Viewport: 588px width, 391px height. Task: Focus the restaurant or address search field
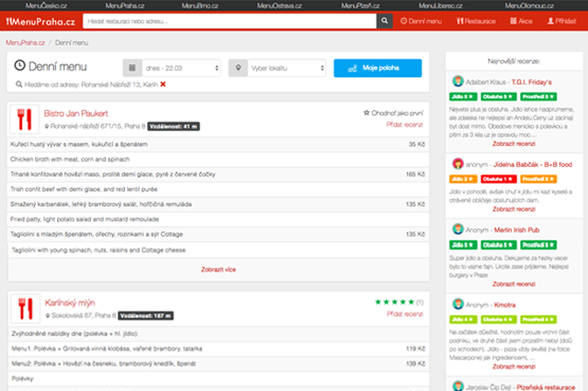click(x=228, y=20)
